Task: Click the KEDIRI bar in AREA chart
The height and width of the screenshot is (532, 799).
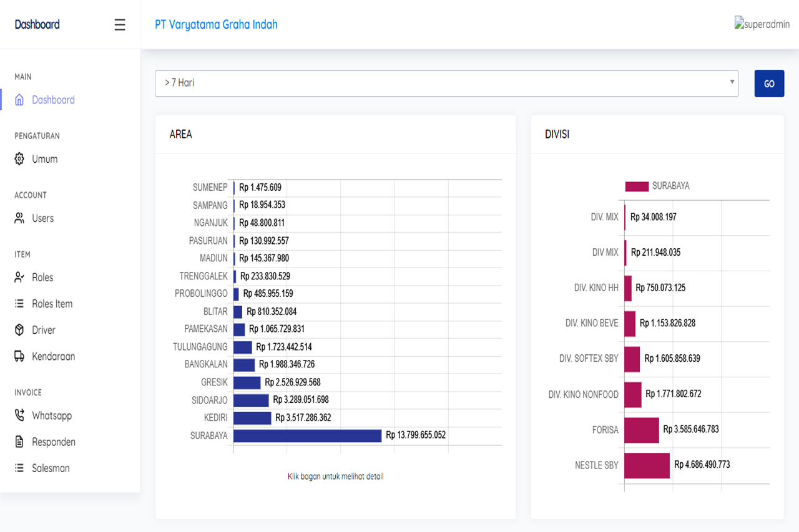Action: pyautogui.click(x=252, y=418)
